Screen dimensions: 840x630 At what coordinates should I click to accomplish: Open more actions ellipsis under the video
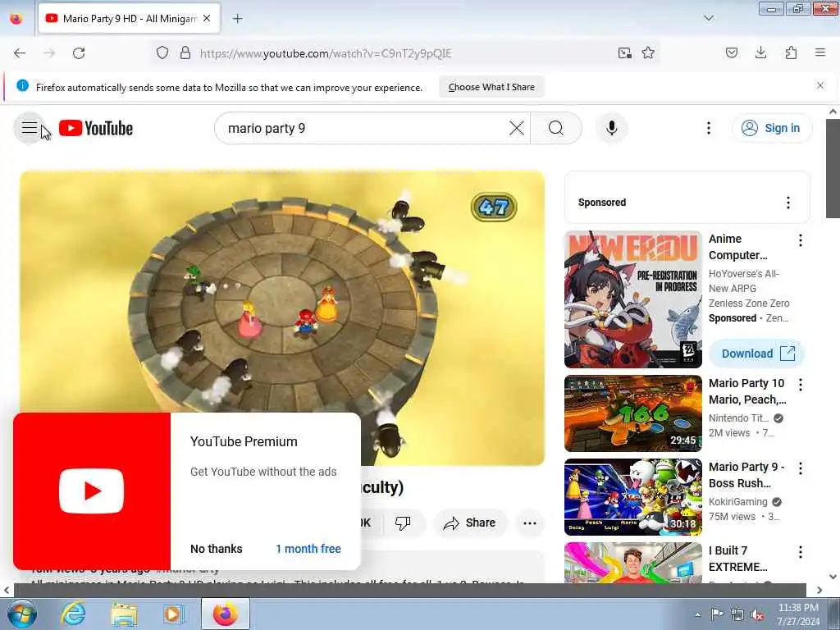point(529,523)
